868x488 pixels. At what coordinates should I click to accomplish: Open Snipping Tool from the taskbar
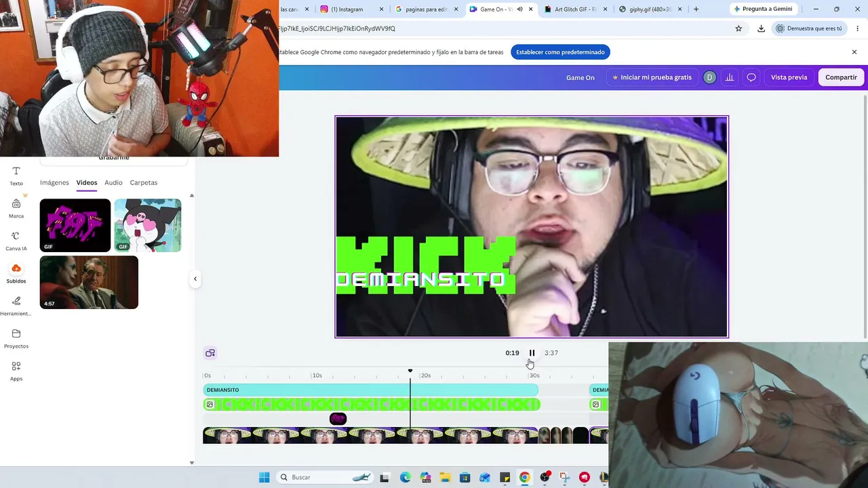pos(564,477)
